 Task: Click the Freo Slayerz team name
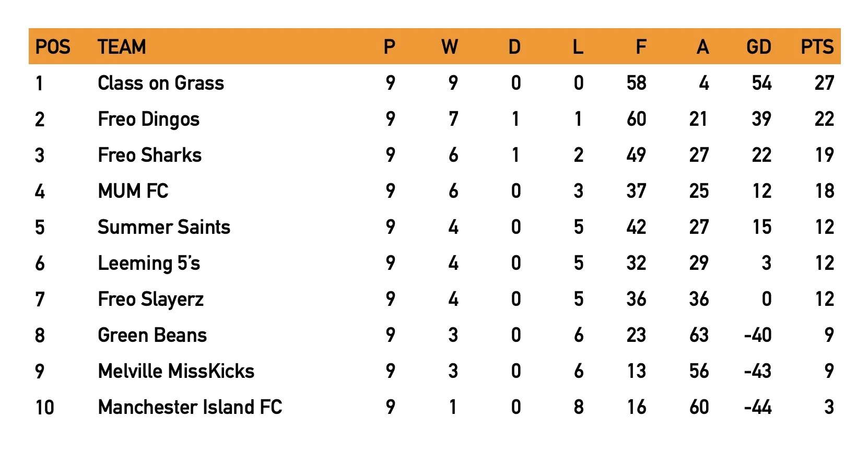click(x=151, y=300)
